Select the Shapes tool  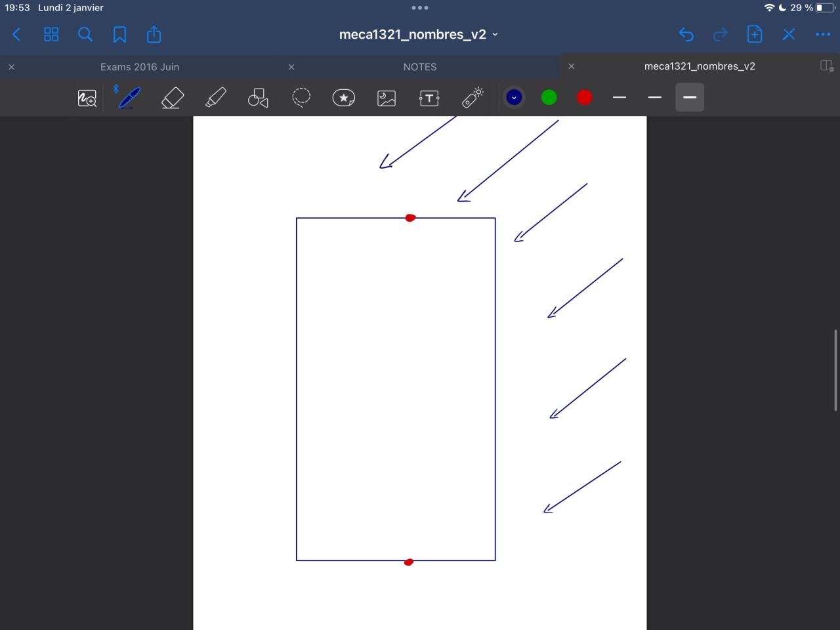[x=258, y=98]
